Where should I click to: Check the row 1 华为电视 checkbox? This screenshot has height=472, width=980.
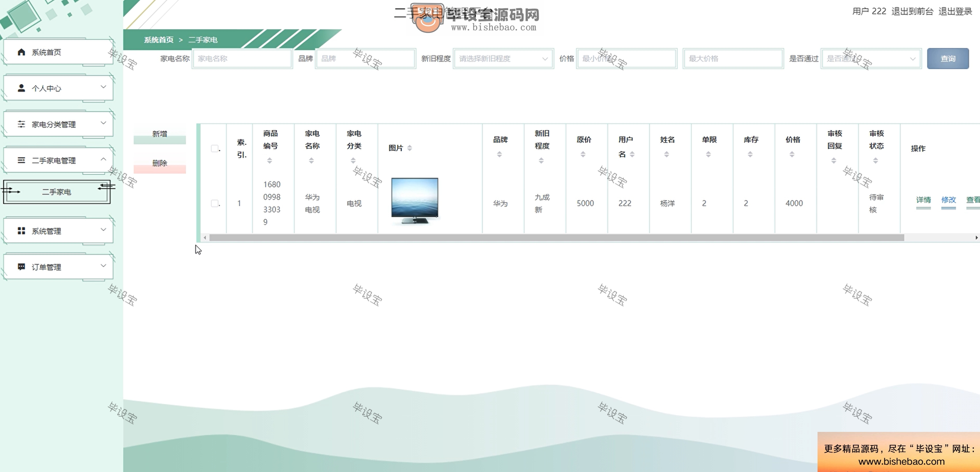pos(214,203)
